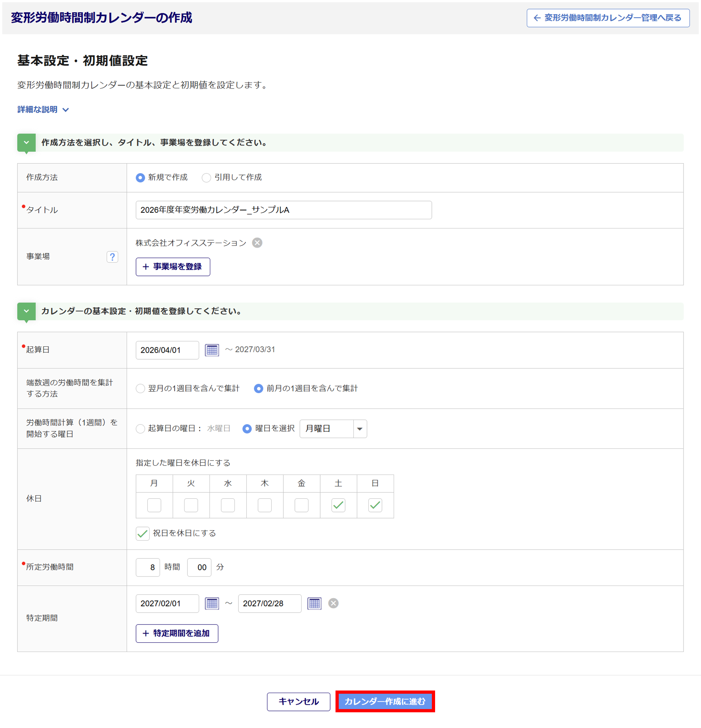
Task: Select the 引用して作成 radio option
Action: click(206, 178)
